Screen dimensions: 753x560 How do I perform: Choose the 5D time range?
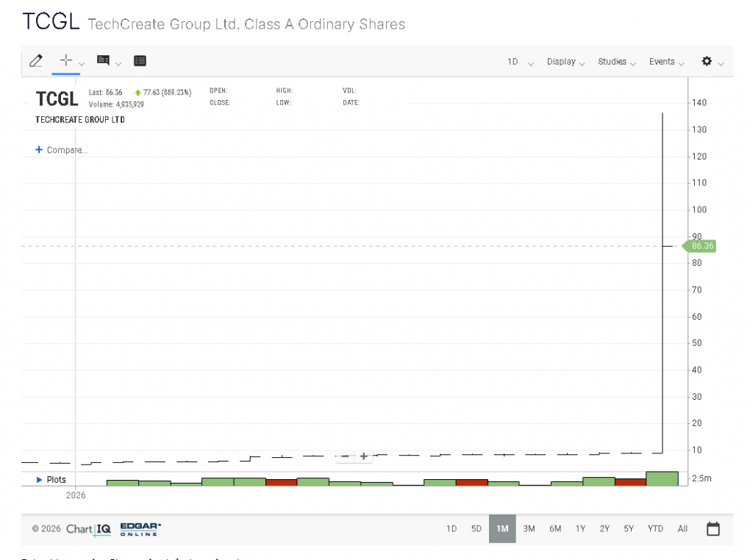point(477,528)
